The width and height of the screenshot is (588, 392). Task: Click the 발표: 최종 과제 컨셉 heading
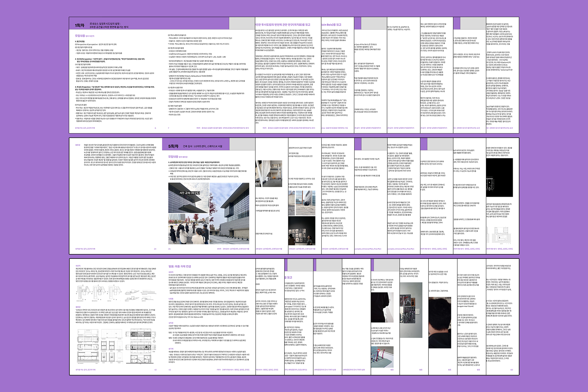tap(179, 266)
